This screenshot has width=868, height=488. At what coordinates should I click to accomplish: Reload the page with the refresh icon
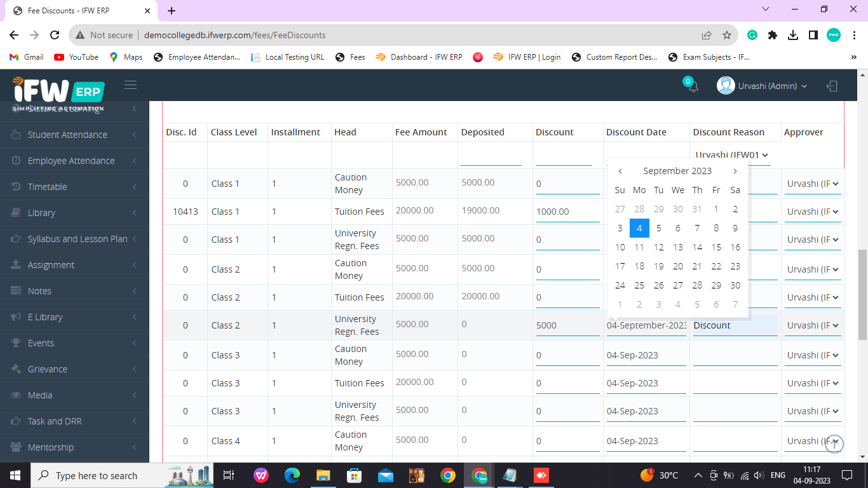pos(55,35)
